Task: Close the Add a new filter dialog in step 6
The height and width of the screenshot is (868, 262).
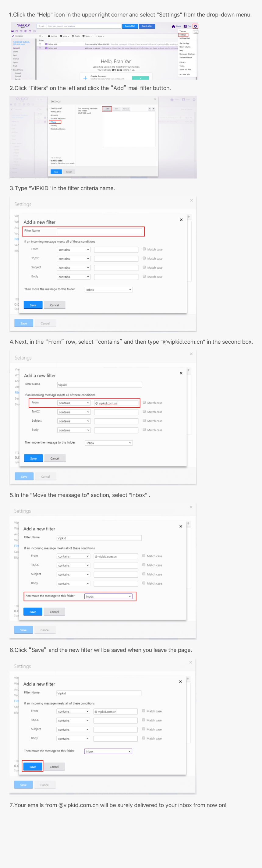Action: point(180,682)
